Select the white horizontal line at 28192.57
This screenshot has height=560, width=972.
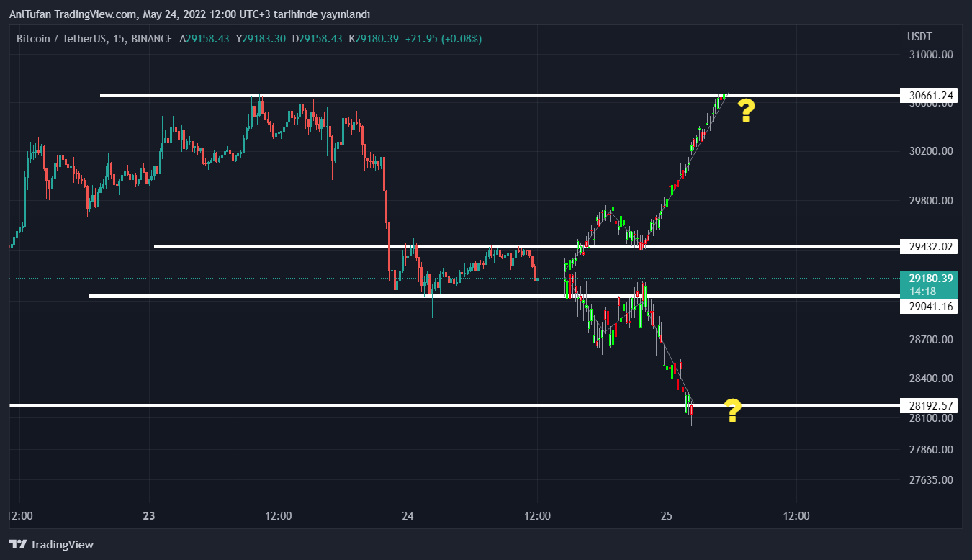(360, 406)
